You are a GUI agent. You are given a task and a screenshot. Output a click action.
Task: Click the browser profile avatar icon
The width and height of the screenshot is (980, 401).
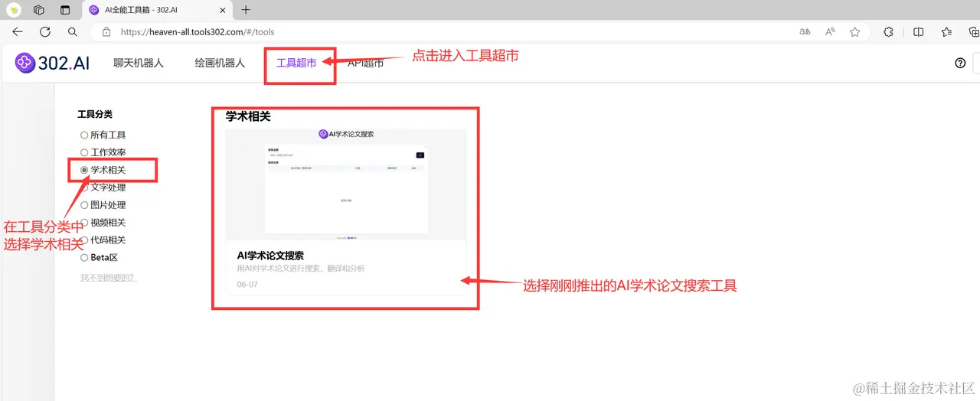tap(14, 10)
